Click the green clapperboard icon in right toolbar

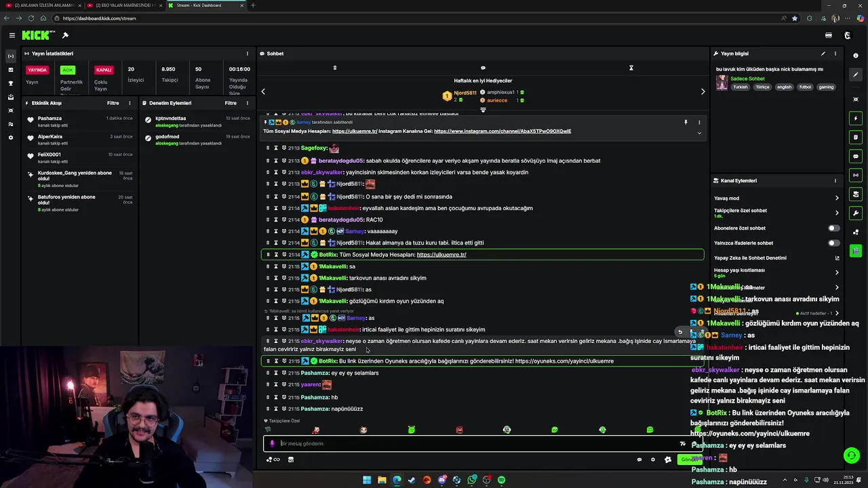856,251
